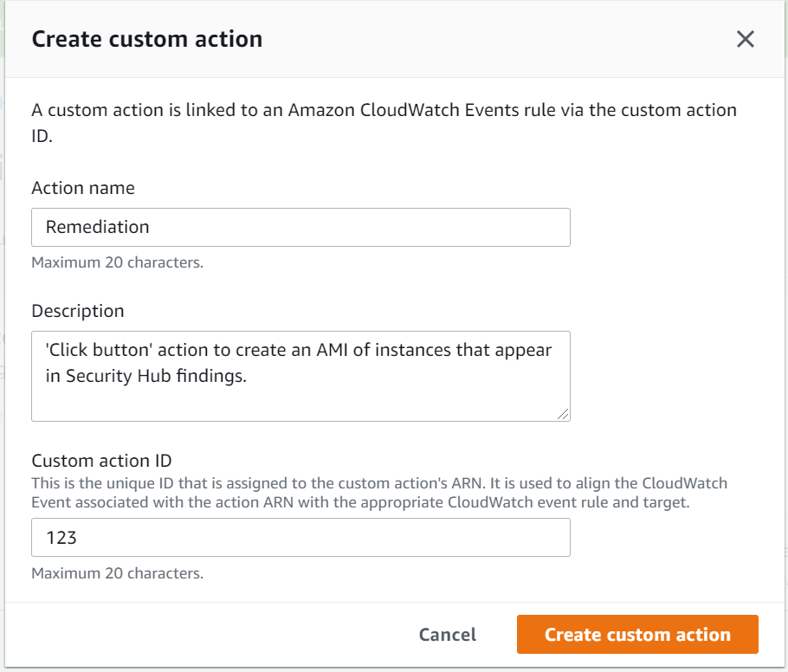Place cursor on the word 'Remediation'

tap(98, 227)
